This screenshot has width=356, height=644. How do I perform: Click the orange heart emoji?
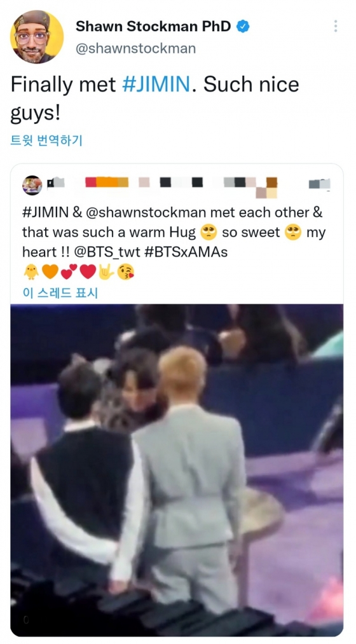[x=50, y=271]
